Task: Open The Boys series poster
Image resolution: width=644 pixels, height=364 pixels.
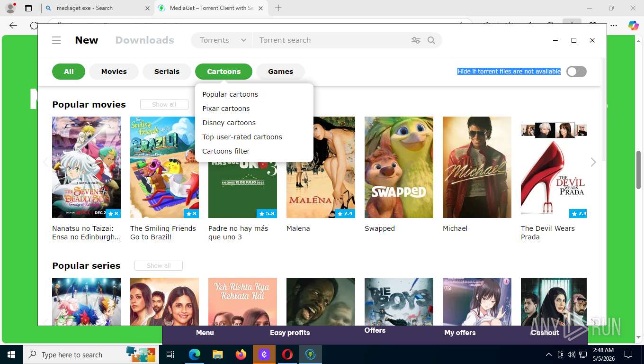Action: (x=399, y=301)
